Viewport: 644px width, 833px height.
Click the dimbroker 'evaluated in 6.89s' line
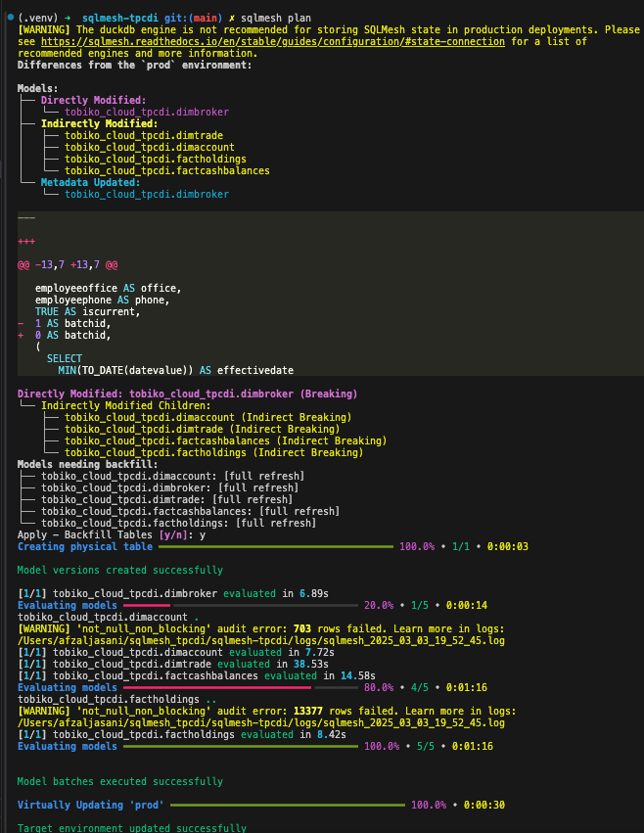click(173, 593)
